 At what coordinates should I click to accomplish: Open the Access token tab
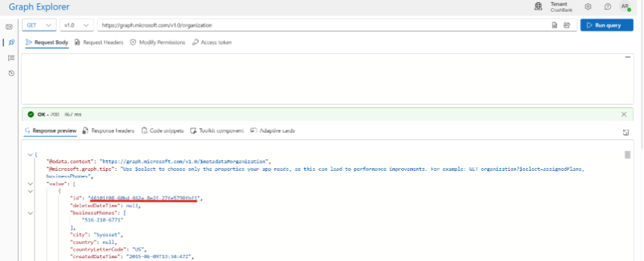[212, 42]
